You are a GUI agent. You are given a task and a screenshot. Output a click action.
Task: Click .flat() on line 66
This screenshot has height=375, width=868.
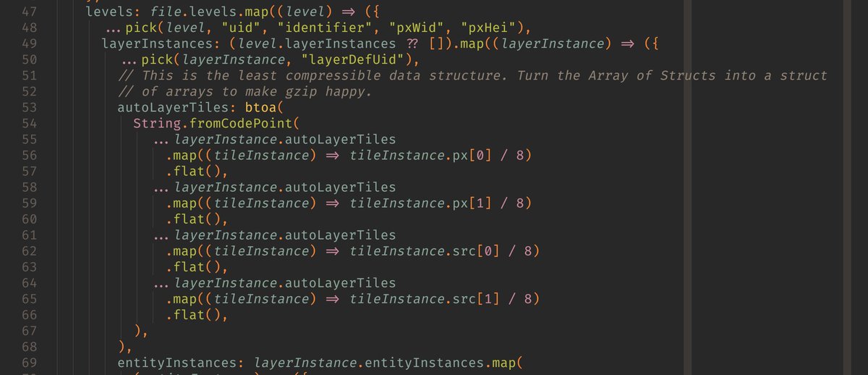194,314
